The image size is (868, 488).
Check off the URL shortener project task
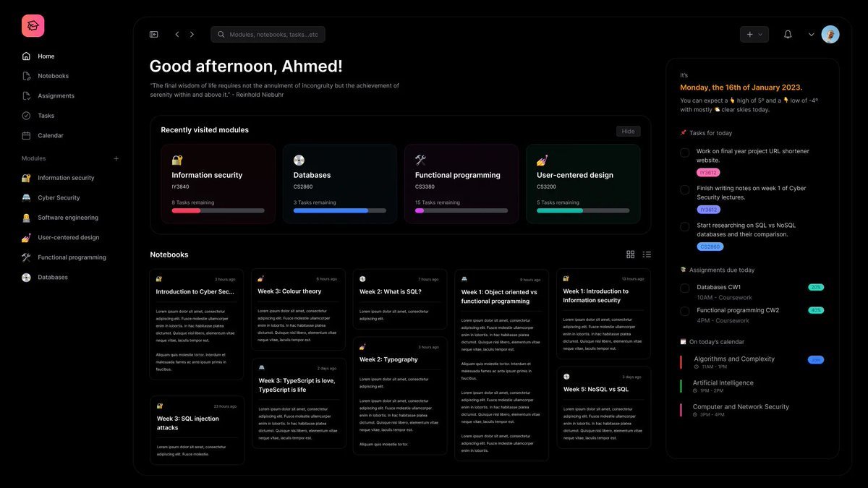(684, 153)
